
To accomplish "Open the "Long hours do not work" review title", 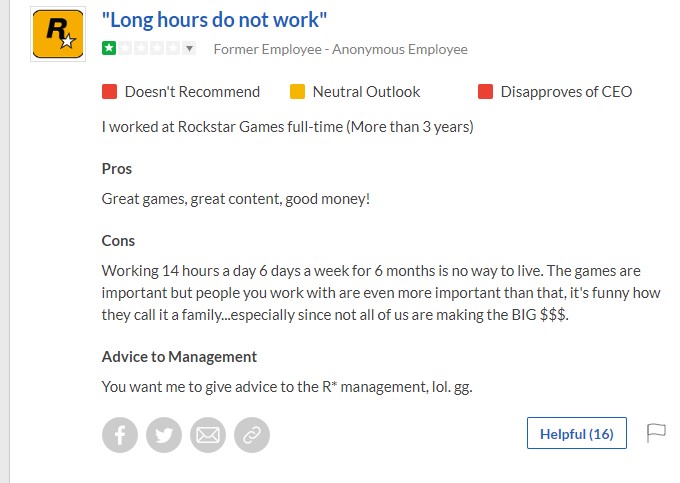I will tap(214, 20).
